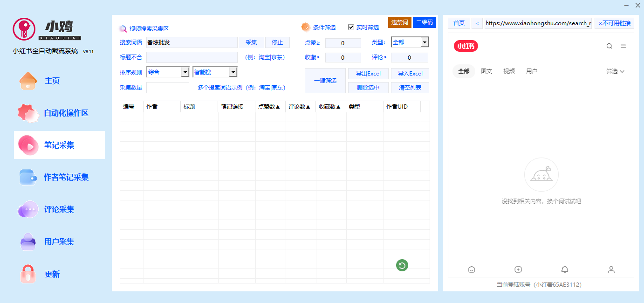
Task: Open the profile icon in bottom navigation
Action: click(x=611, y=269)
